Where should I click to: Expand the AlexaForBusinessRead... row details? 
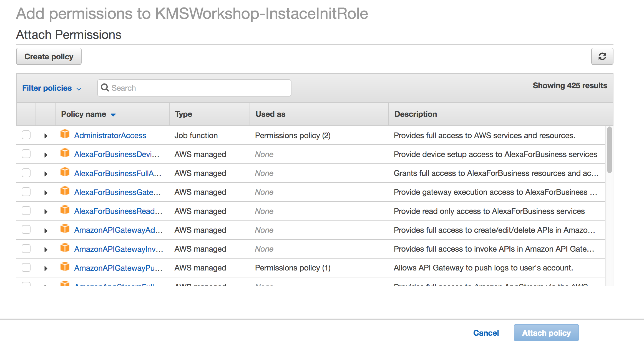pyautogui.click(x=46, y=212)
